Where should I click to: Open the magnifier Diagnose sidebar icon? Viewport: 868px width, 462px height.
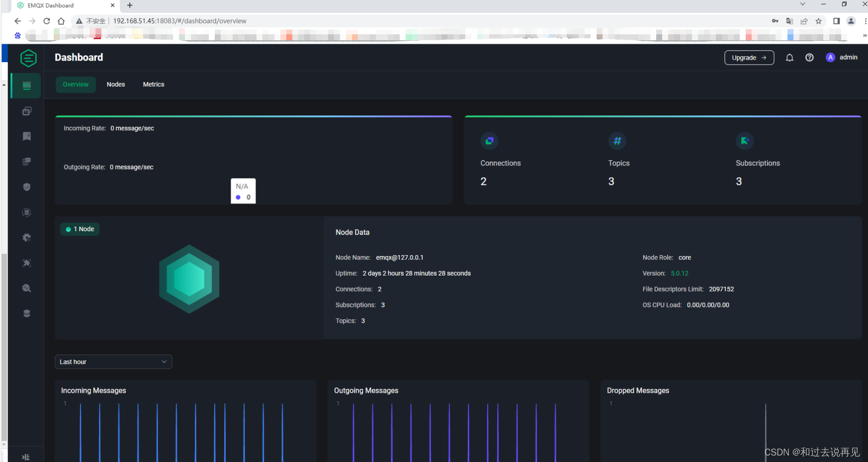click(x=27, y=288)
